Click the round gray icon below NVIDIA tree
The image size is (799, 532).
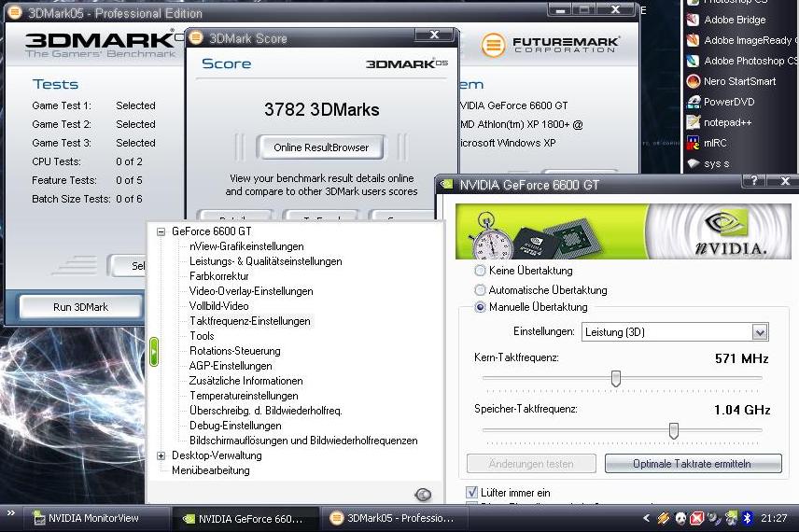(423, 494)
